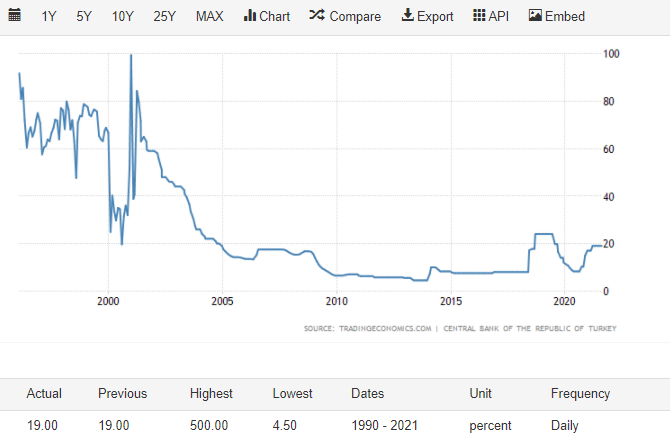The image size is (670, 441).
Task: Select the 1Y time range
Action: (x=49, y=16)
